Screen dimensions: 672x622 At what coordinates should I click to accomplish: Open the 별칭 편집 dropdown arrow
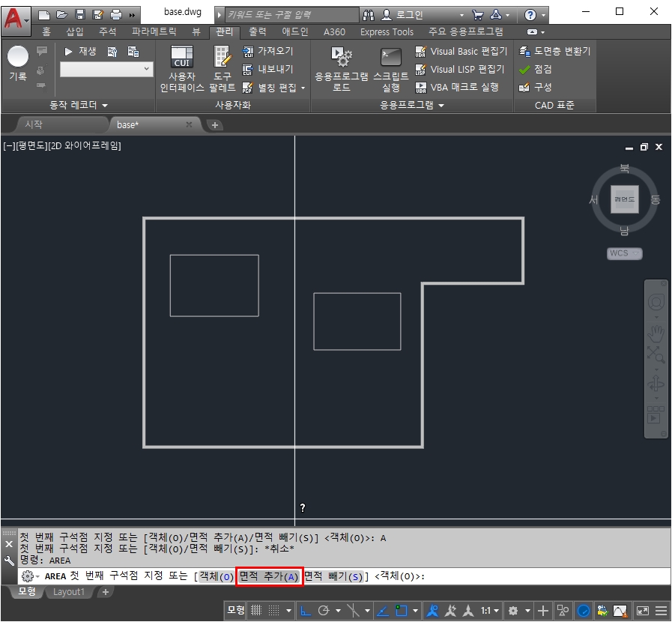point(303,88)
